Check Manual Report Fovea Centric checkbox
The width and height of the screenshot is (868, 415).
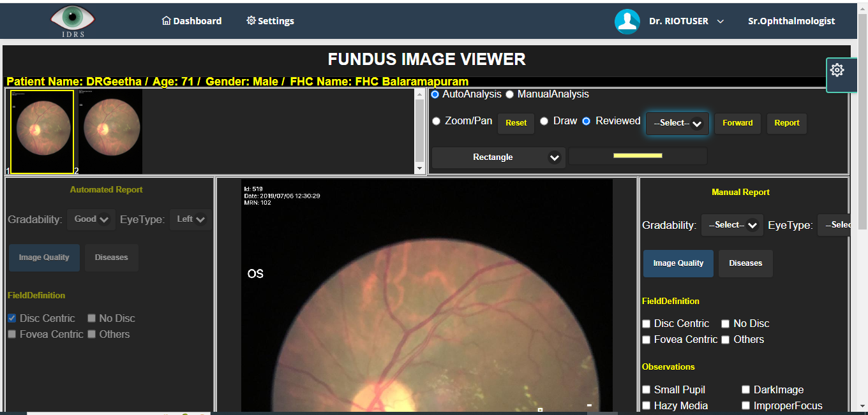click(x=647, y=340)
